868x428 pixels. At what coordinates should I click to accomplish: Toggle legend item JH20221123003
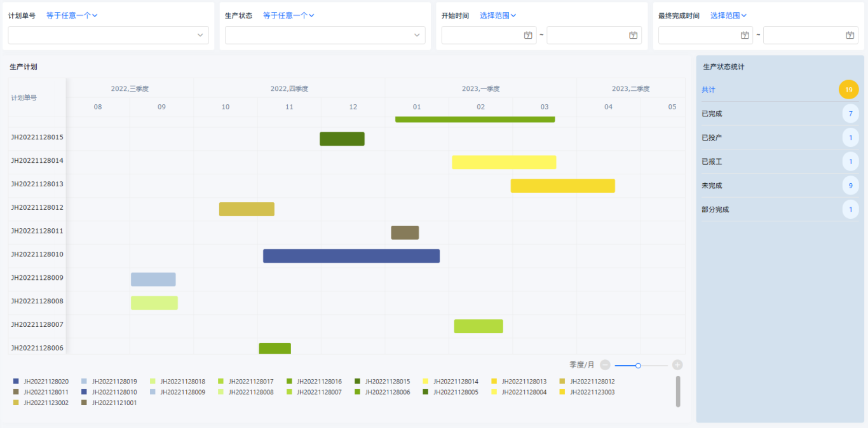(587, 392)
